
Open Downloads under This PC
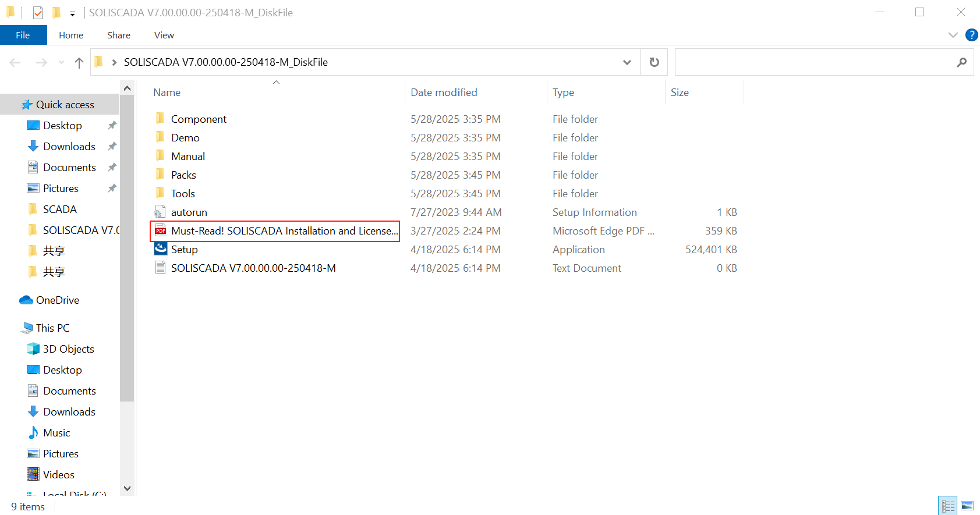(69, 412)
